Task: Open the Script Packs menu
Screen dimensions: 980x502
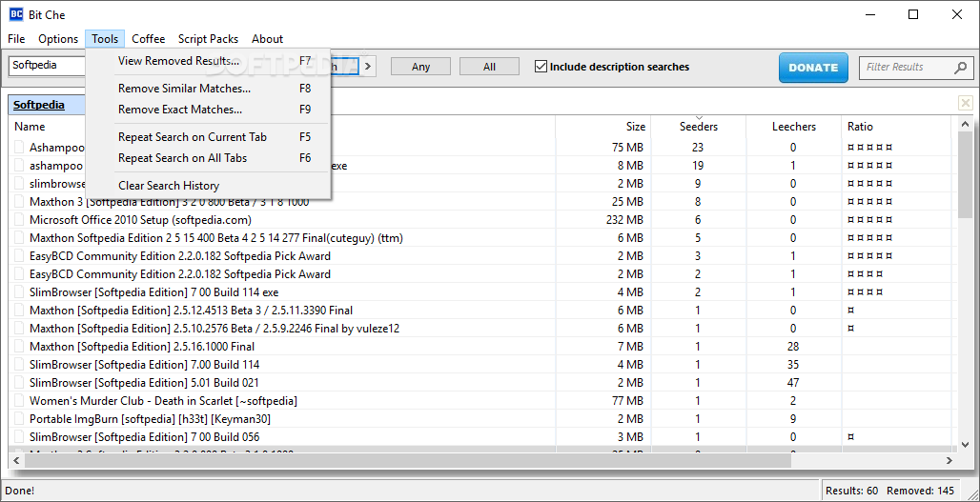Action: 208,39
